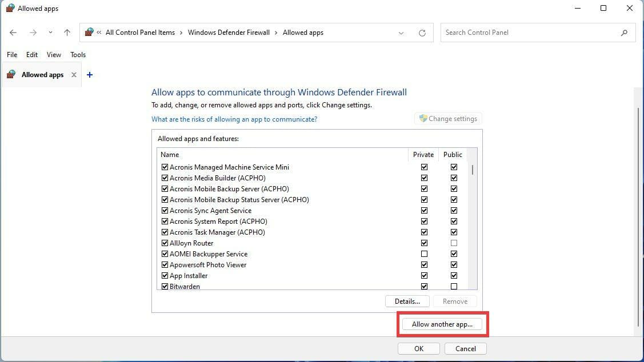Go up one level with Up arrow
644x362 pixels.
(x=67, y=33)
